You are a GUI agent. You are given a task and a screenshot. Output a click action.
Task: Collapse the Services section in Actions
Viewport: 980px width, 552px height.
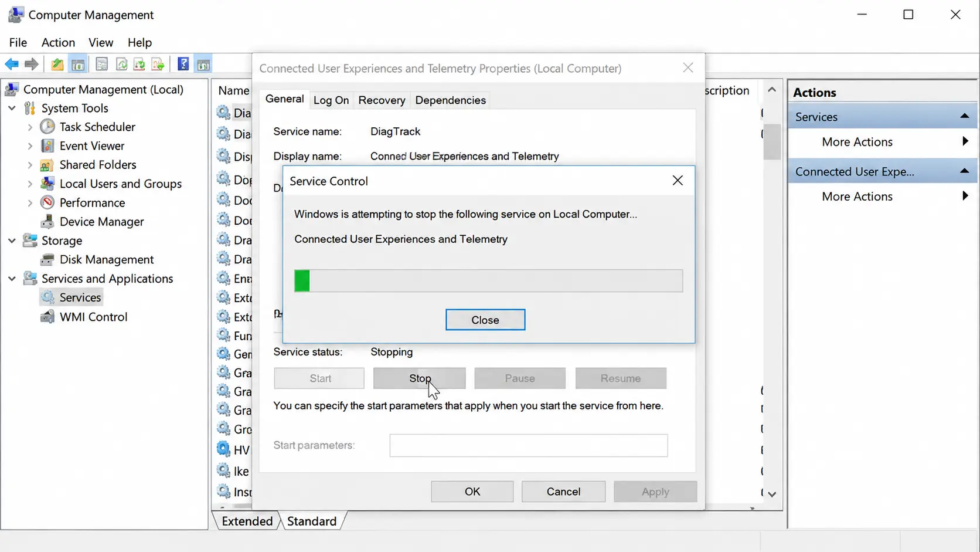pyautogui.click(x=964, y=116)
